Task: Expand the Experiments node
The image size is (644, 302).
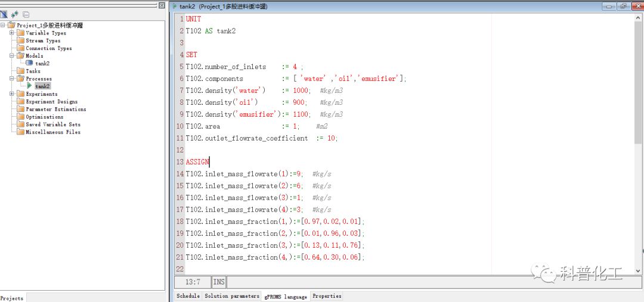Action: [11, 94]
